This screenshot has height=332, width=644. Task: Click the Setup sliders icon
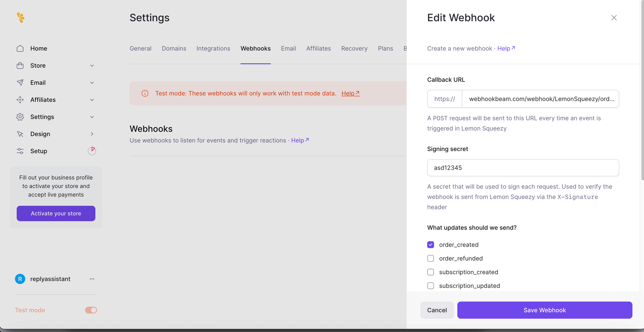tap(20, 151)
